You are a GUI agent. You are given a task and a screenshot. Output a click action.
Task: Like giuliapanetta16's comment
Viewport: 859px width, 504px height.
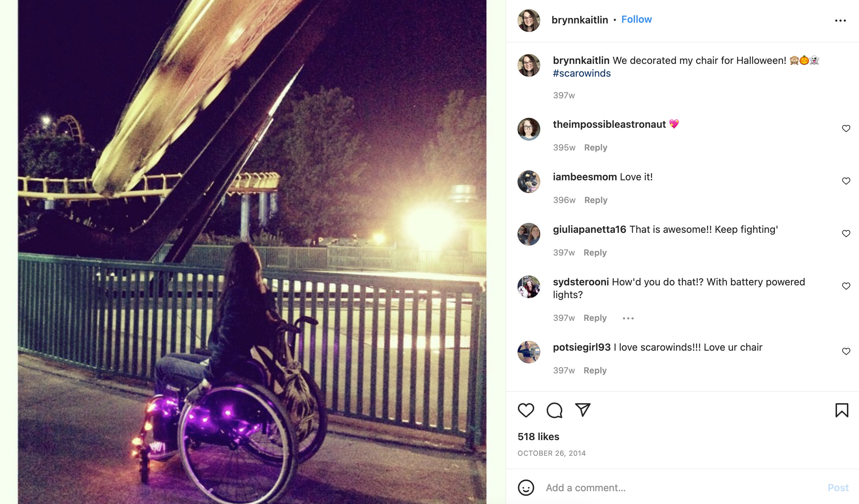pyautogui.click(x=846, y=234)
